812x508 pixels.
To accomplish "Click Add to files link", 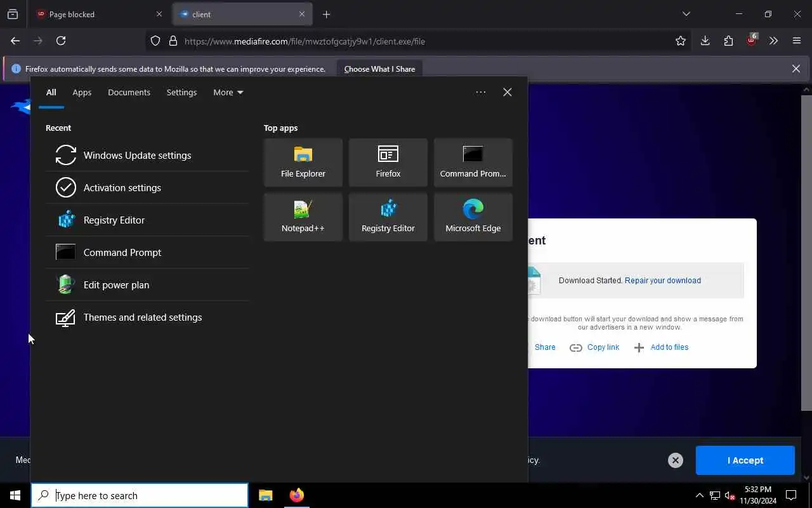I will click(x=661, y=347).
